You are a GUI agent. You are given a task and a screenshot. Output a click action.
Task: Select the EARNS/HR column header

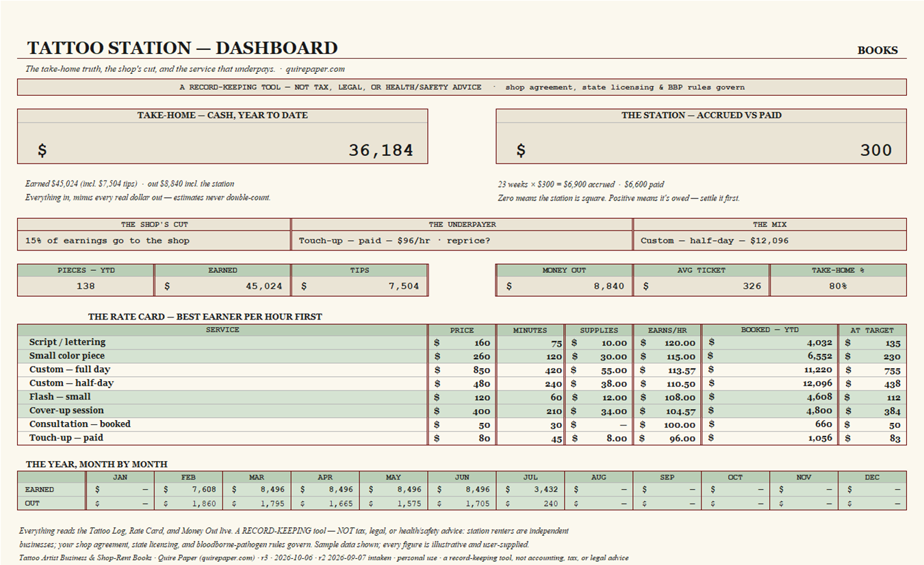[x=667, y=330]
